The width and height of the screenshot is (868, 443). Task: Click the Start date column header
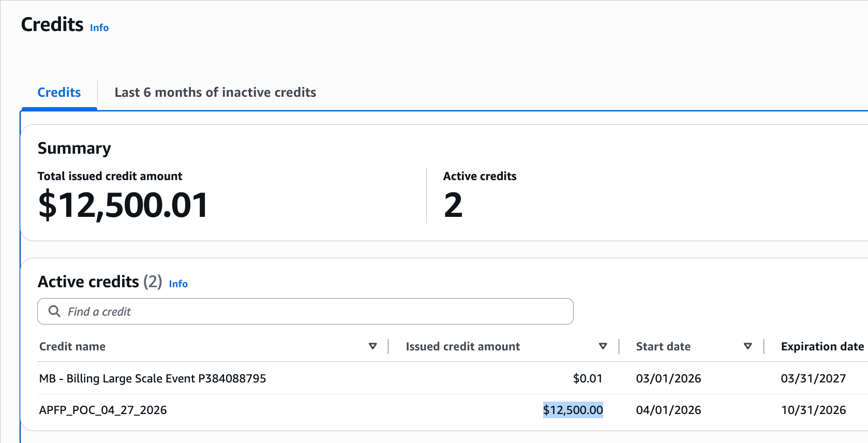[x=663, y=346]
